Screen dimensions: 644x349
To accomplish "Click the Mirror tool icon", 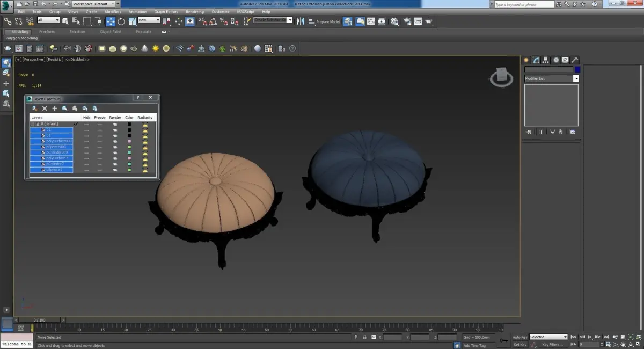I will tap(300, 21).
